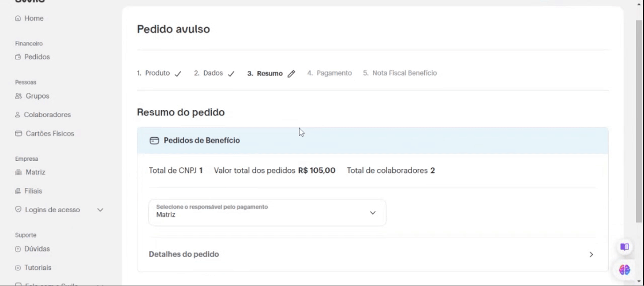The width and height of the screenshot is (644, 286).
Task: Click the Suporte section label
Action: pyautogui.click(x=25, y=235)
